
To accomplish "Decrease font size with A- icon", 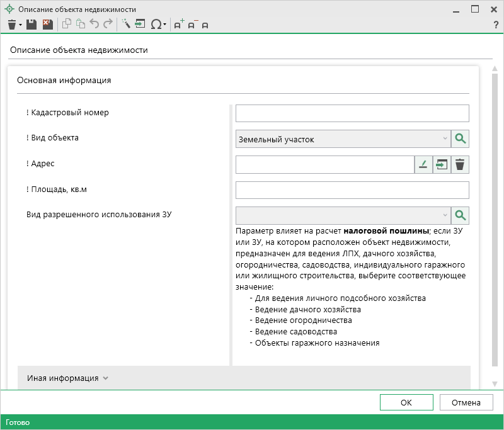I will click(x=192, y=24).
